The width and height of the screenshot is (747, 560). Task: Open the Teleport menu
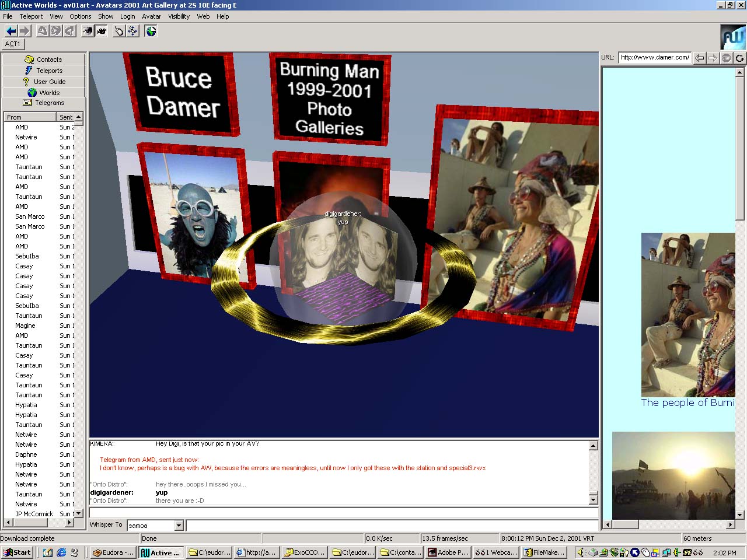[31, 16]
